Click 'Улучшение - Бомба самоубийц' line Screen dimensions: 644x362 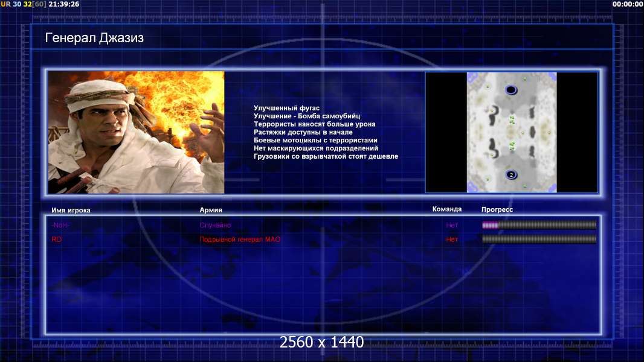(307, 116)
